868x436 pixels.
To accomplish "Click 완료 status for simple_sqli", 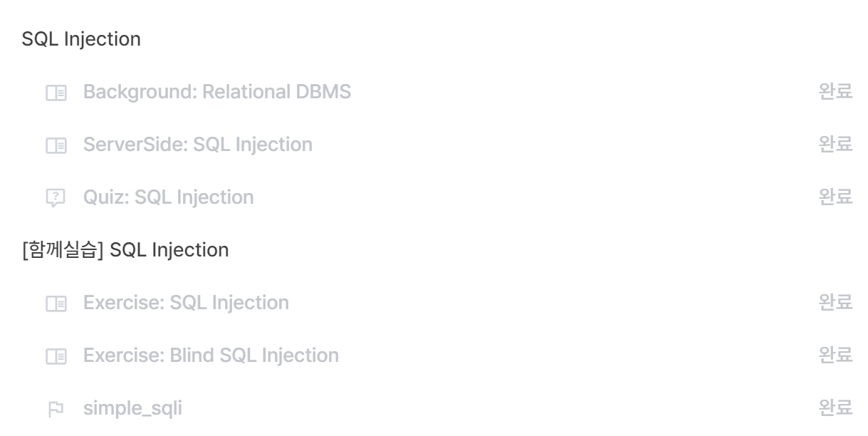I will 836,408.
